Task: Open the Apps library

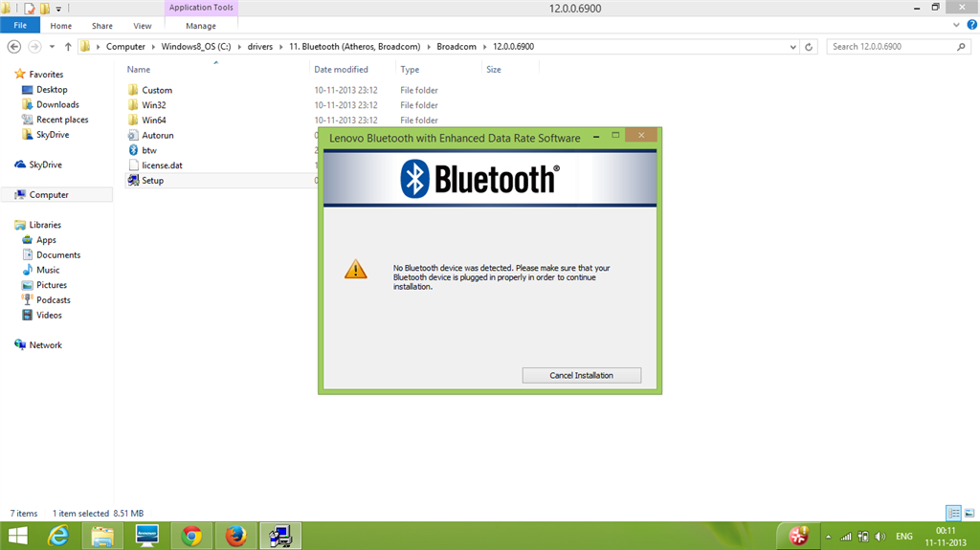Action: (46, 239)
